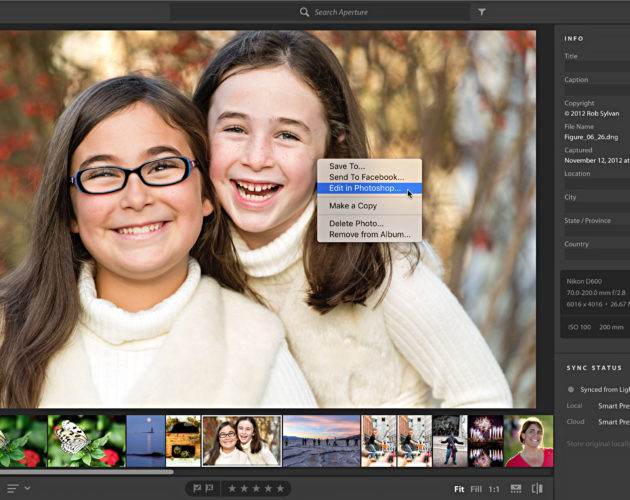Click the Location input field
The height and width of the screenshot is (500, 630).
coord(597,184)
